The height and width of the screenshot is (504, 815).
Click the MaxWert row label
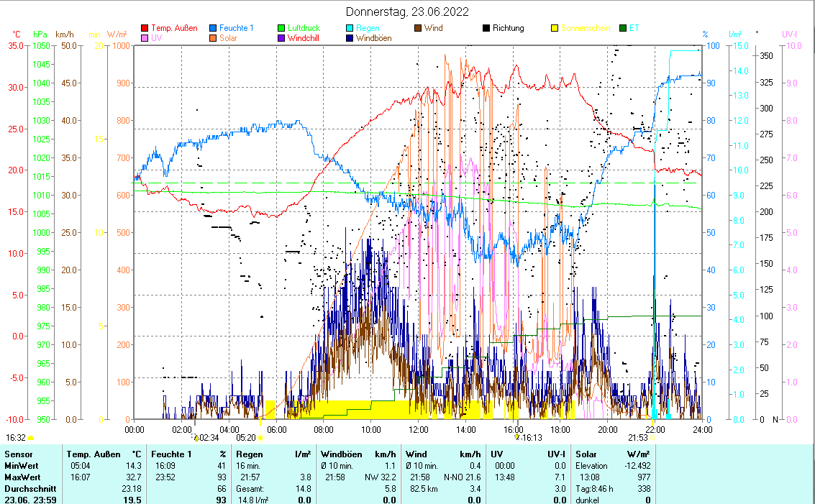coord(22,477)
